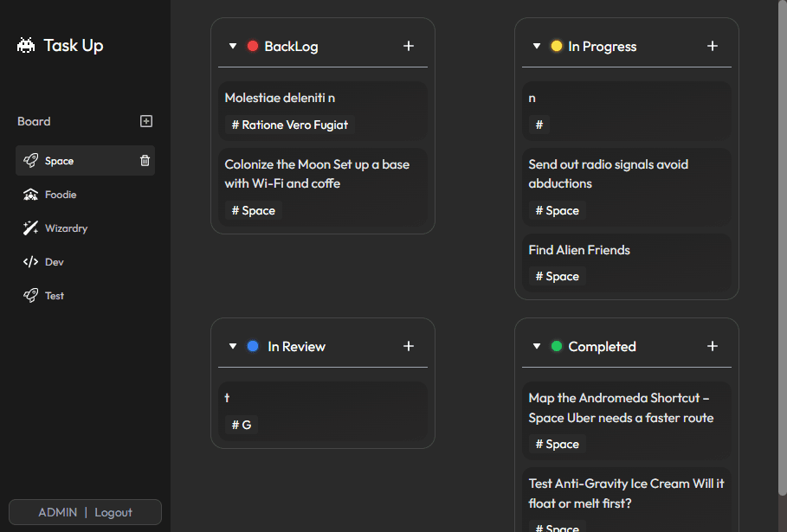Collapse the In Progress column
Viewport: 787px width, 532px height.
537,46
